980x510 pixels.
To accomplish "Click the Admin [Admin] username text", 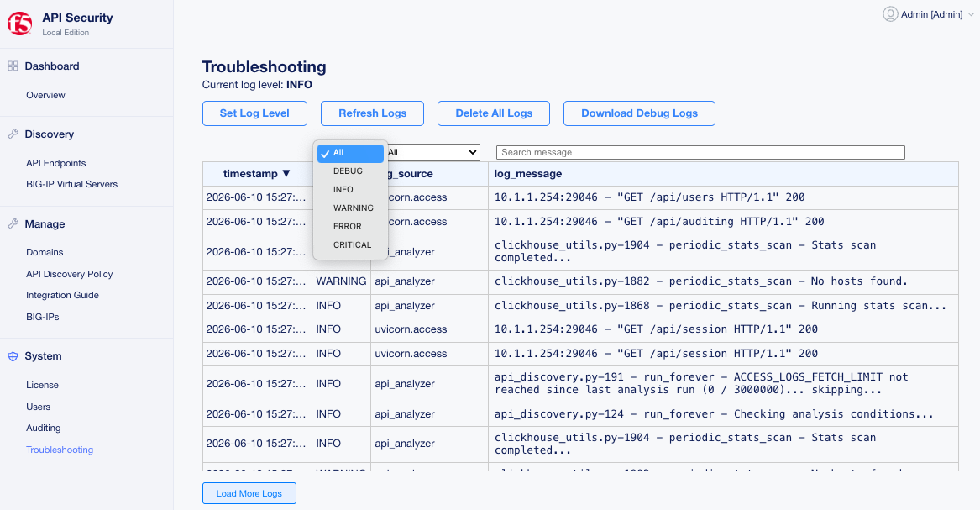I will [931, 14].
